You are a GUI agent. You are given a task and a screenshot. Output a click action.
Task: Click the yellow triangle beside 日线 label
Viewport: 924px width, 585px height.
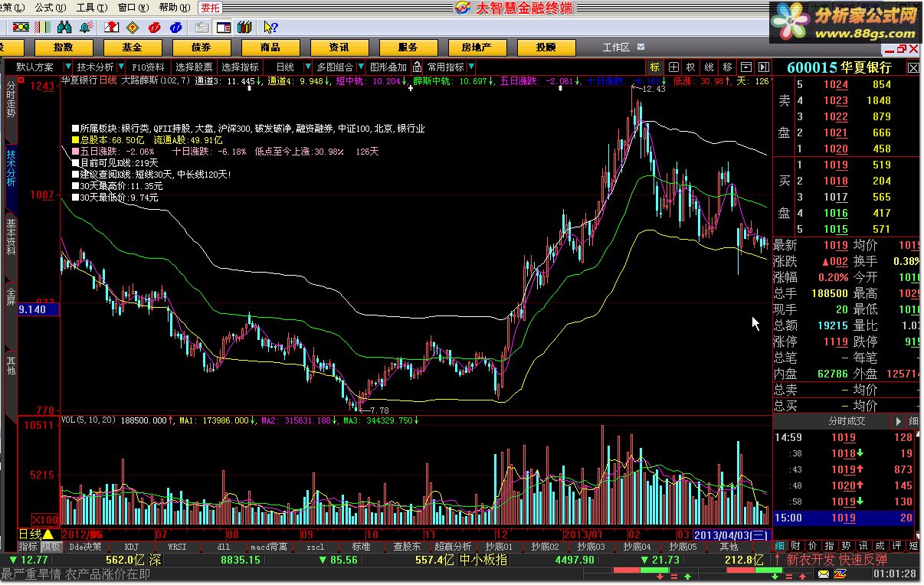coord(48,534)
